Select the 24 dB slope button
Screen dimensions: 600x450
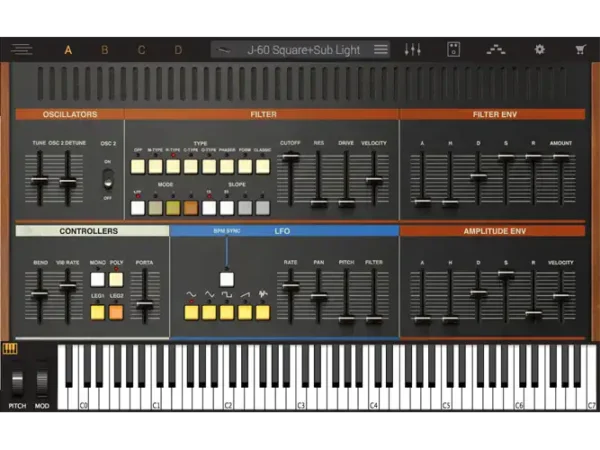click(227, 208)
